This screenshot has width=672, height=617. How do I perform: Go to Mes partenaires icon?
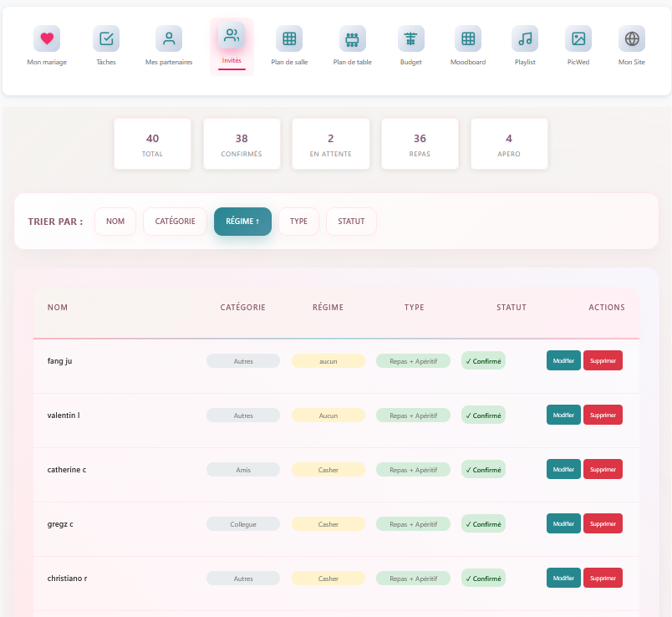[x=169, y=38]
